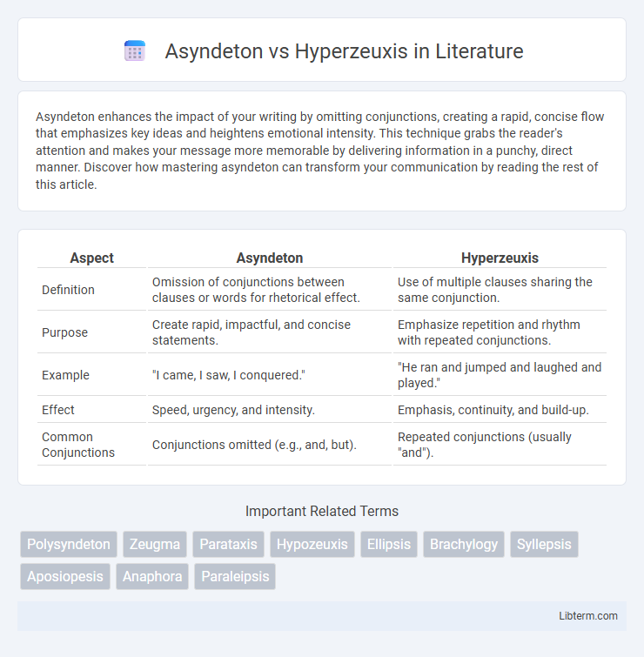Click the 'Important Related Terms' heading

(x=322, y=511)
